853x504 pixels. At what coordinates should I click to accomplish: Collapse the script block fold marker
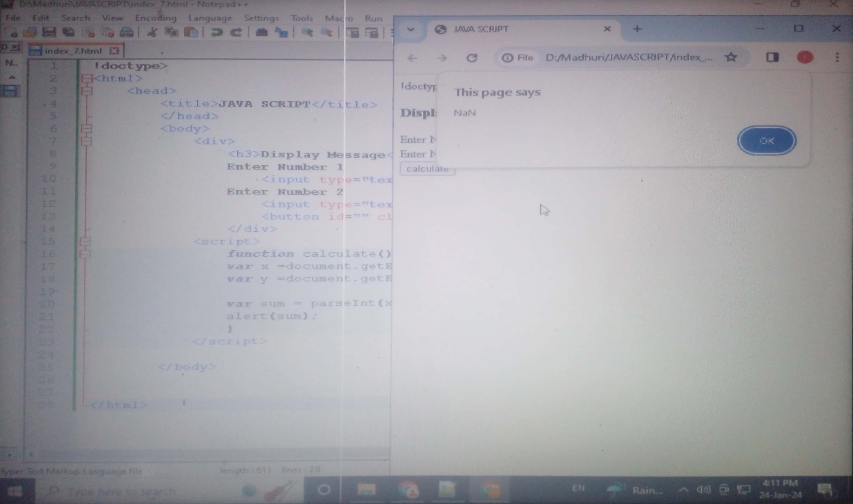85,242
